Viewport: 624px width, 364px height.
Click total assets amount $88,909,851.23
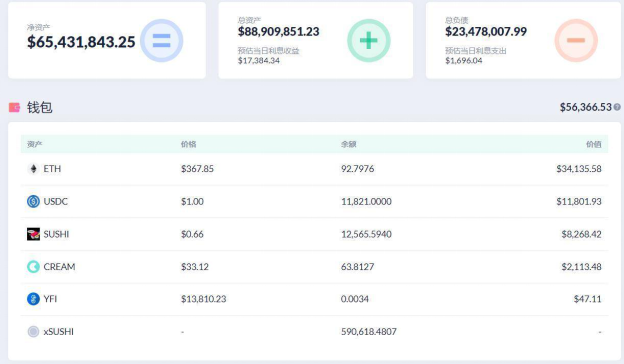tap(279, 31)
